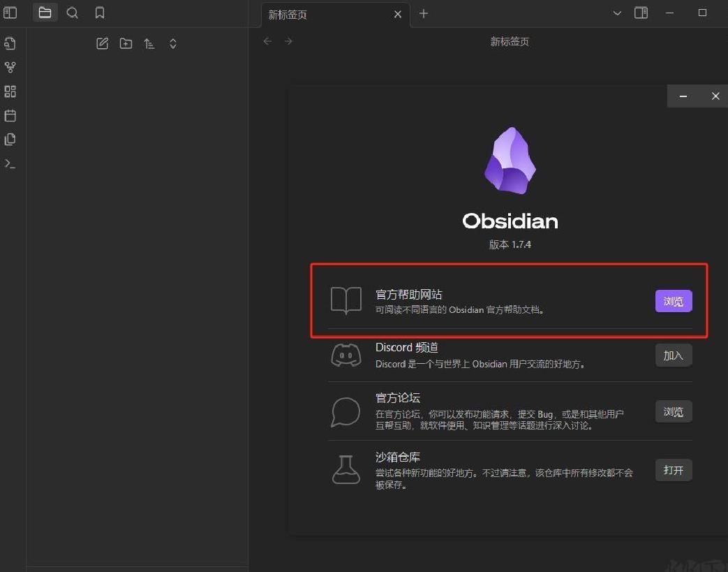Open graph view from ribbon
Image resolution: width=728 pixels, height=572 pixels.
coord(10,67)
